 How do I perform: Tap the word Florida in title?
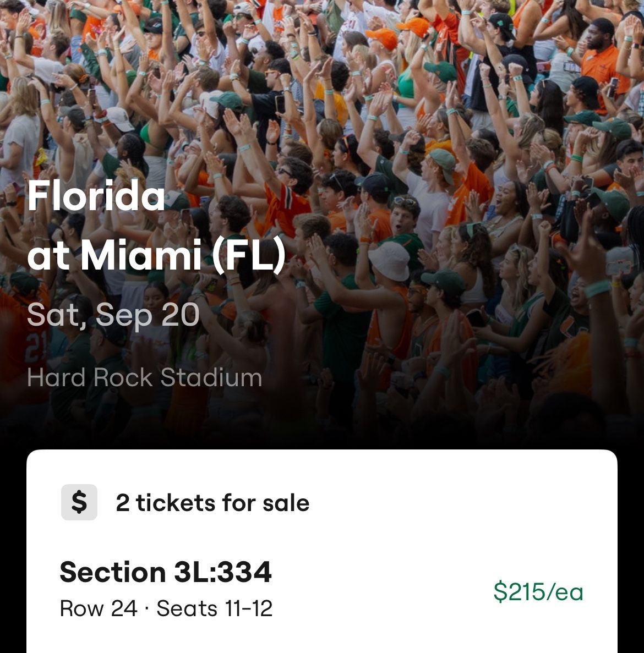96,196
